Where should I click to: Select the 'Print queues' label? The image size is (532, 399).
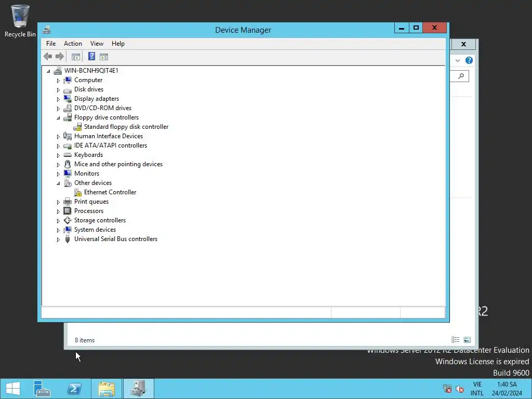(x=91, y=201)
